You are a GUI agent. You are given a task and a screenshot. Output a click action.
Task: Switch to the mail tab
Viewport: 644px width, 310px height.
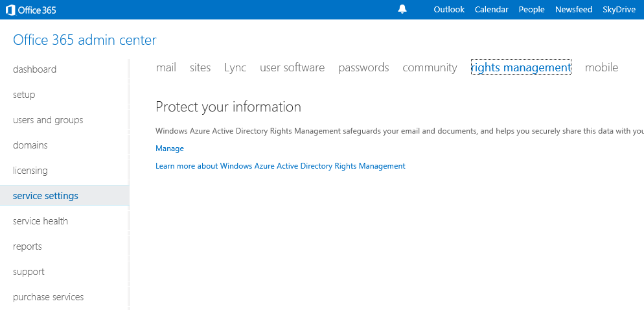166,67
